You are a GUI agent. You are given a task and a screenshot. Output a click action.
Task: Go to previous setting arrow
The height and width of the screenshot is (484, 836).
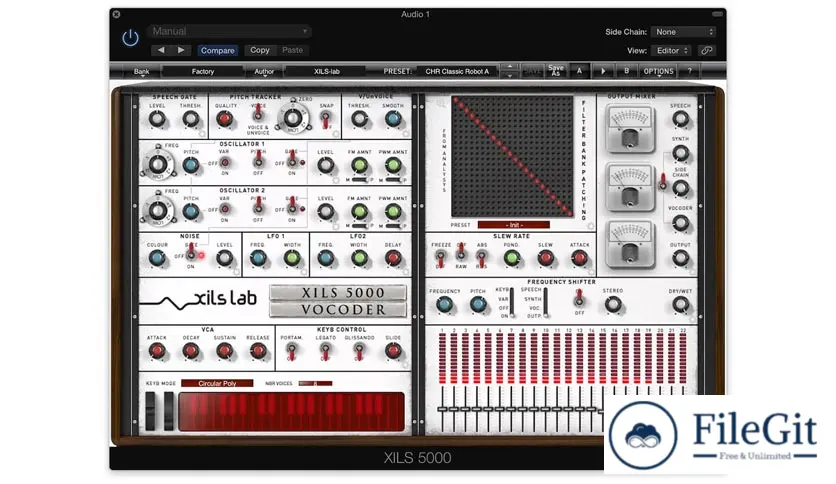[x=161, y=50]
